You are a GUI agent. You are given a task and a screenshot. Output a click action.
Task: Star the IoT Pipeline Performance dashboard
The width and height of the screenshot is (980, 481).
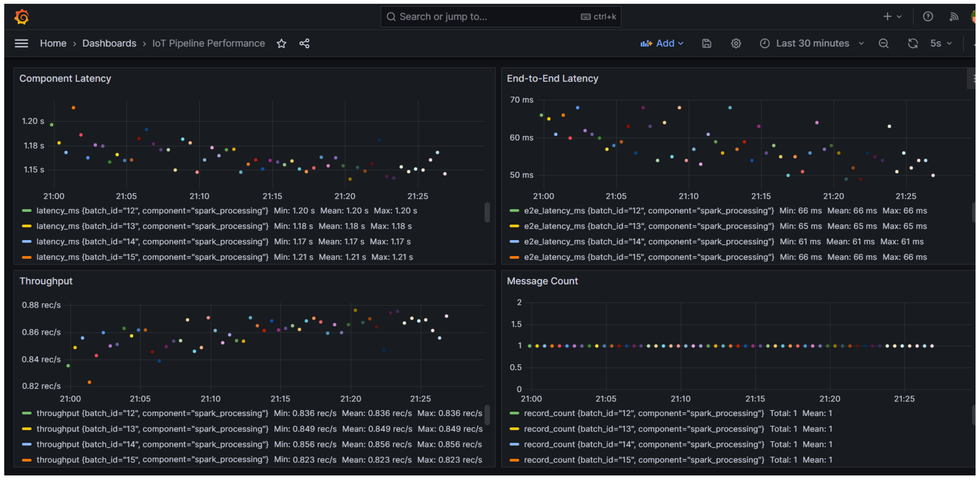pyautogui.click(x=281, y=44)
